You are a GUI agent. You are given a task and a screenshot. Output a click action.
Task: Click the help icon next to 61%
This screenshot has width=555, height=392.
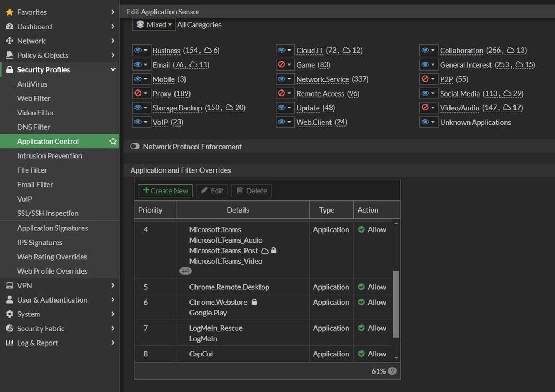(392, 371)
